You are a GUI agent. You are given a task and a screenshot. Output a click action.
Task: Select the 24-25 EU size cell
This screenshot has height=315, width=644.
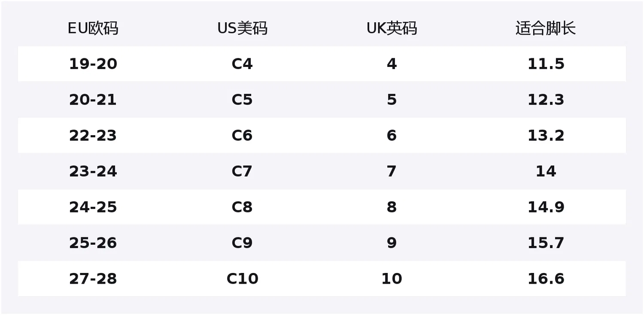(93, 207)
